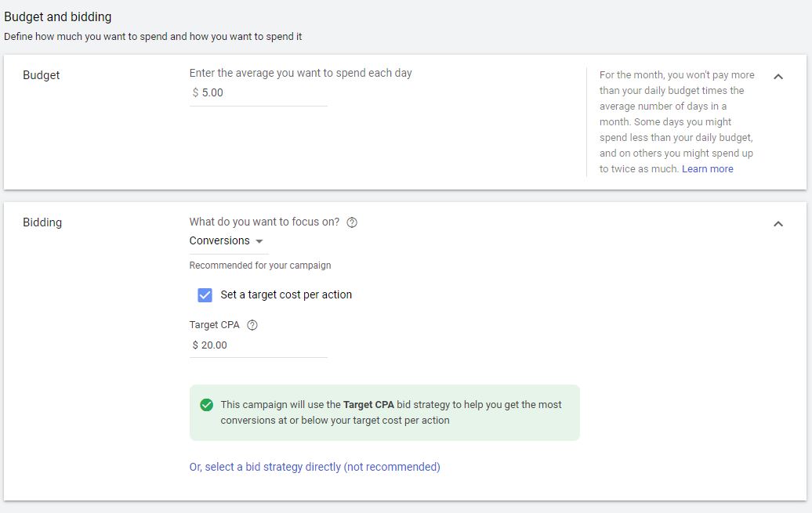This screenshot has height=513, width=812.
Task: Click the Budget section title
Action: (42, 75)
